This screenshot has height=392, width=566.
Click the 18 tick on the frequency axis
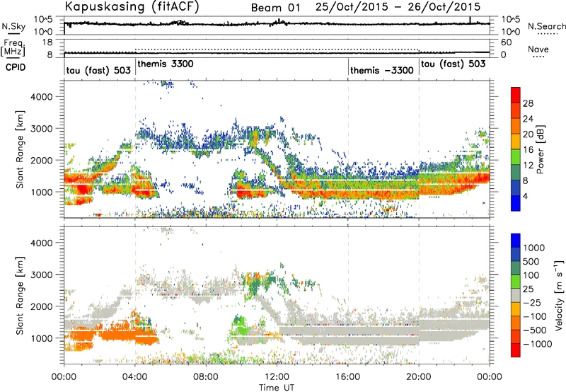pyautogui.click(x=47, y=42)
